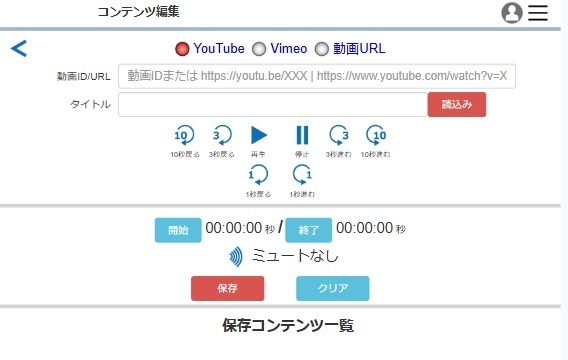This screenshot has height=360, width=568.
Task: Focus the 動画ID/URL input field
Action: 317,76
